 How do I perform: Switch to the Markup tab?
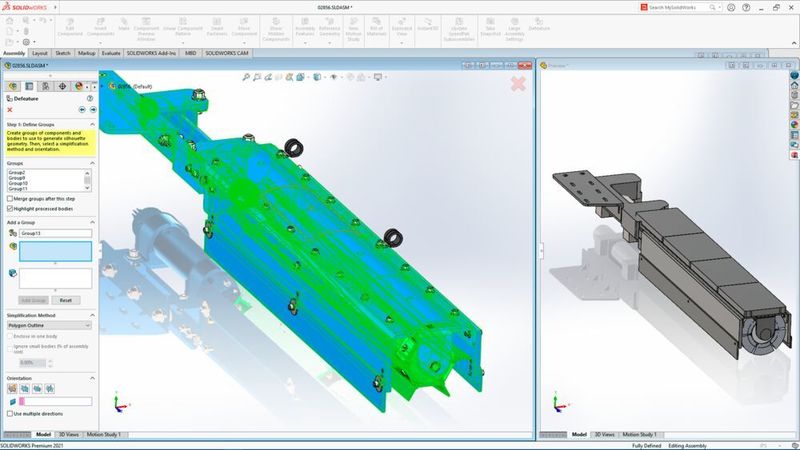(x=86, y=53)
